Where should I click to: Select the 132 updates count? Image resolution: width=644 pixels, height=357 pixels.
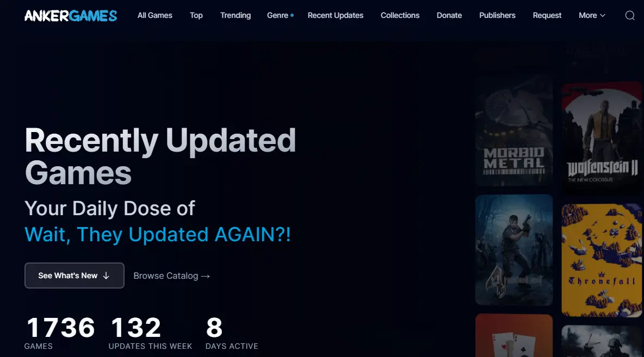coord(135,328)
